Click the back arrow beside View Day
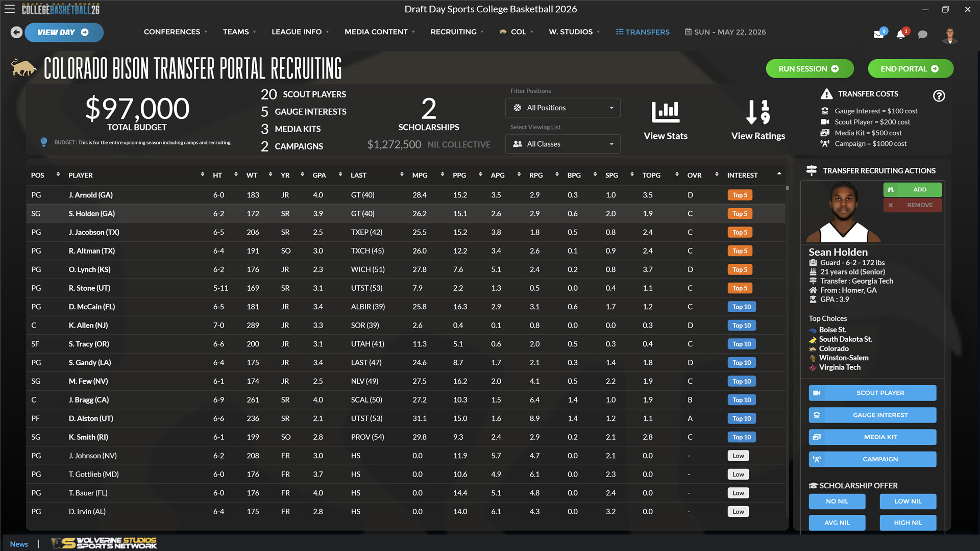Image resolution: width=980 pixels, height=551 pixels. pyautogui.click(x=16, y=32)
